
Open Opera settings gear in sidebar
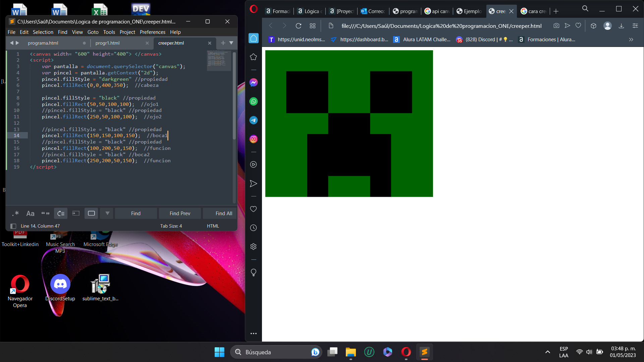254,247
